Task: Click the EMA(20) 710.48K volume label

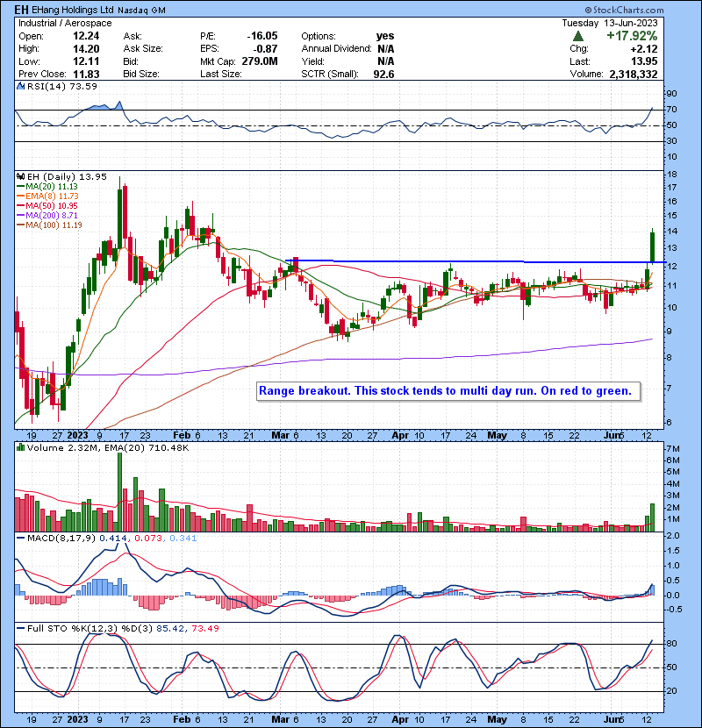Action: coord(147,447)
